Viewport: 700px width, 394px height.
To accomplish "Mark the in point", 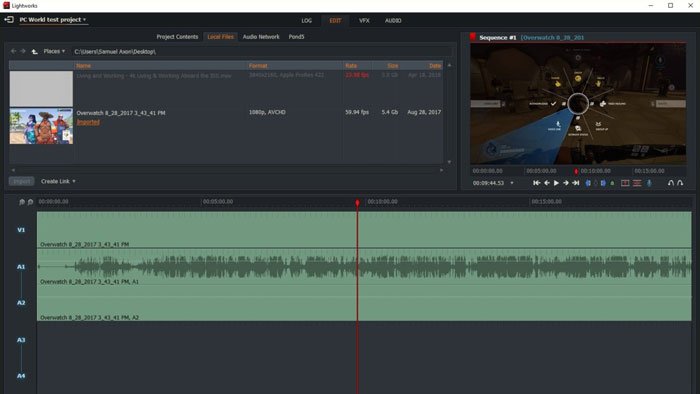I will pos(588,183).
